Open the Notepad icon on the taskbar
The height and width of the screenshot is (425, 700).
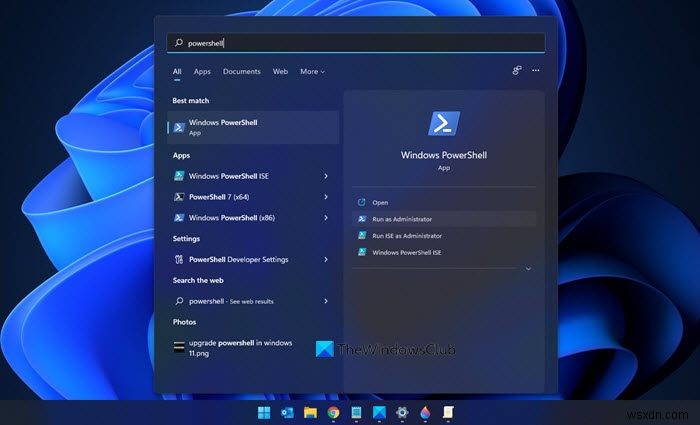[x=356, y=412]
